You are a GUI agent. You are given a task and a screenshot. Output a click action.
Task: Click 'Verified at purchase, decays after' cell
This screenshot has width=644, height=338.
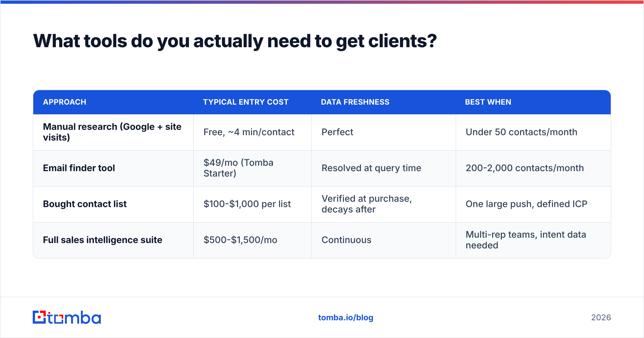(383, 204)
